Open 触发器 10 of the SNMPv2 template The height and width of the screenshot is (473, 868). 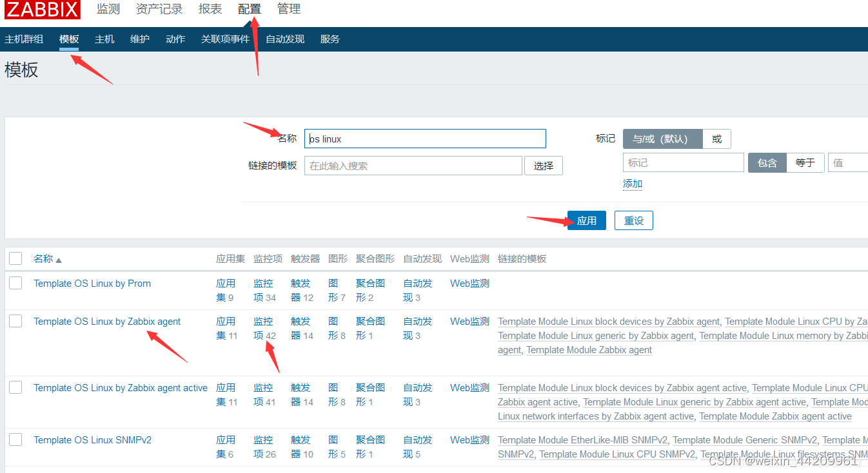[x=301, y=447]
